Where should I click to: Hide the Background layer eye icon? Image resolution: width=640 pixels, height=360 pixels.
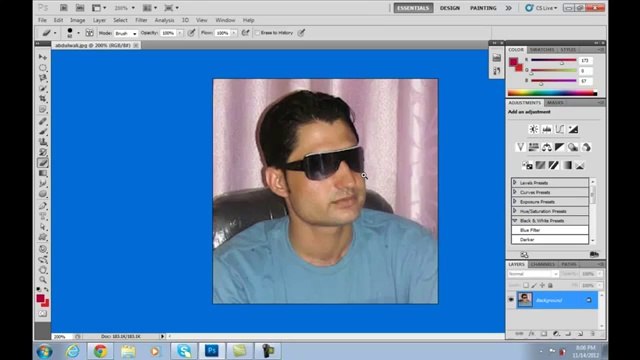pyautogui.click(x=511, y=300)
